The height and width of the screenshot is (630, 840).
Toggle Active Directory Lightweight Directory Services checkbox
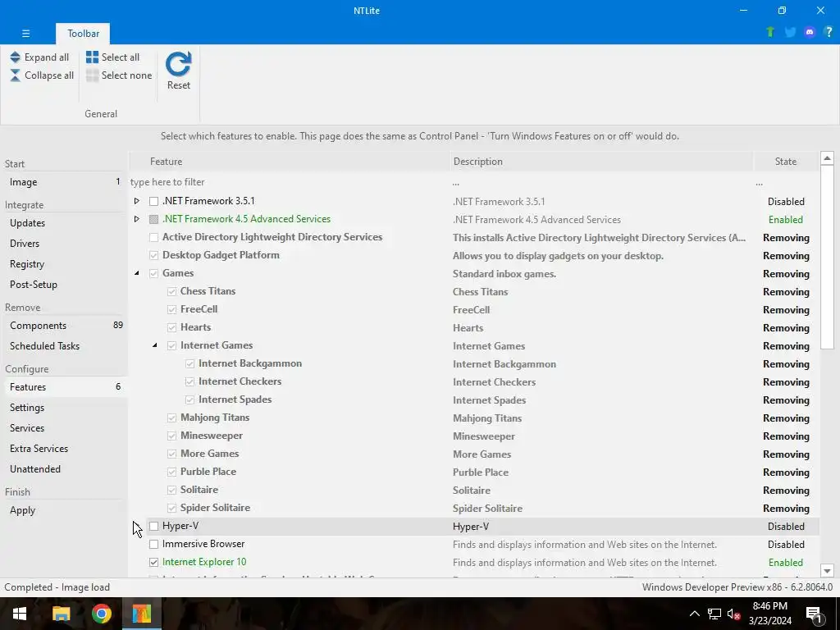coord(153,237)
